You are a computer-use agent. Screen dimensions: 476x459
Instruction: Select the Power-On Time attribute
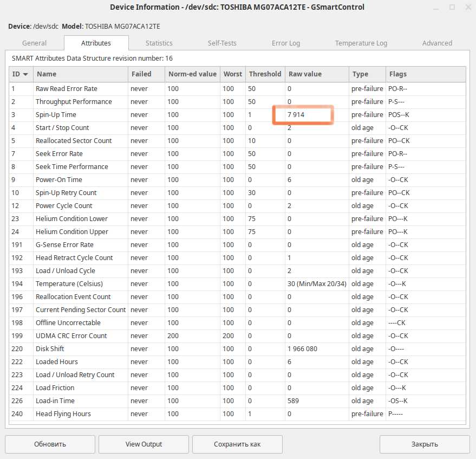click(x=237, y=180)
